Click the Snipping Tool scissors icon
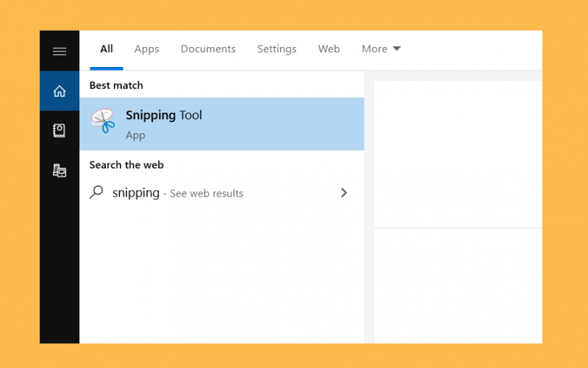Viewport: 588px width, 368px height. tap(103, 121)
